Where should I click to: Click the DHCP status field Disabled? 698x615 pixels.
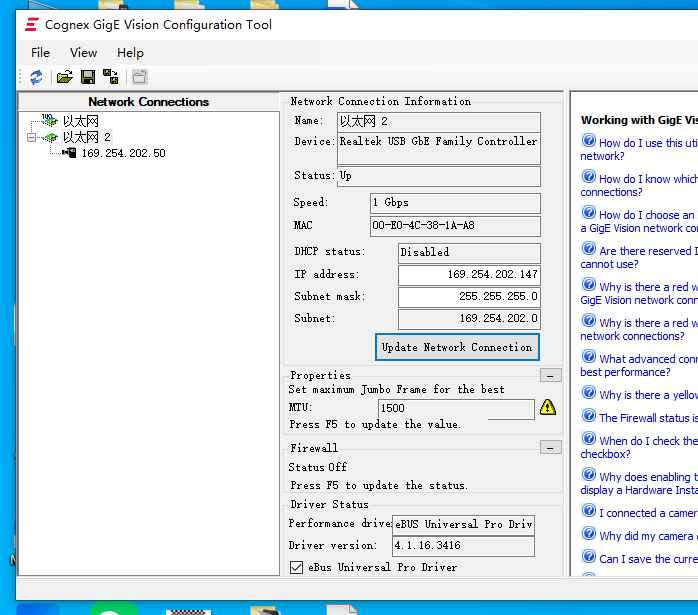[x=469, y=252]
